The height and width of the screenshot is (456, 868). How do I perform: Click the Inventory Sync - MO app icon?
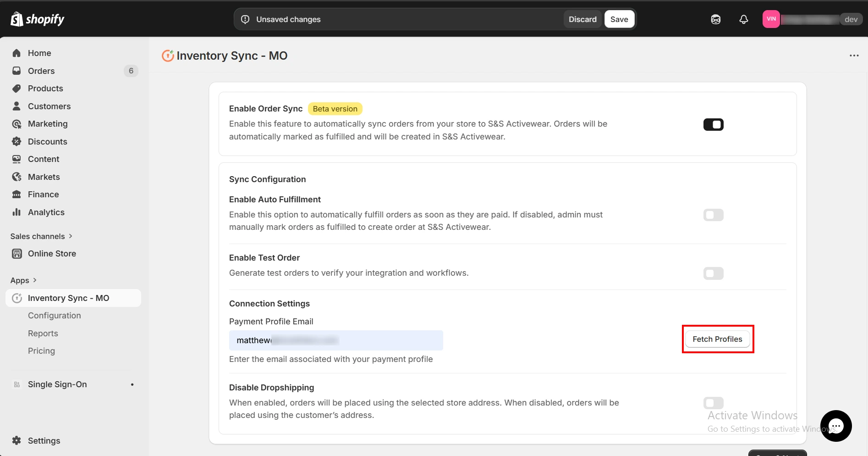[16, 298]
